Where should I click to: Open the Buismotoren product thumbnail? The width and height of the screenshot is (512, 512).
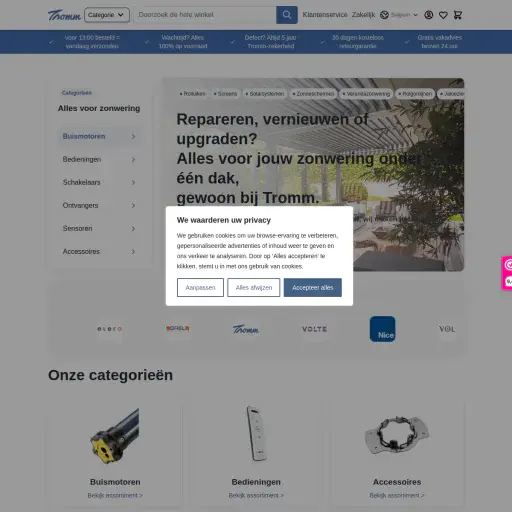coord(115,436)
